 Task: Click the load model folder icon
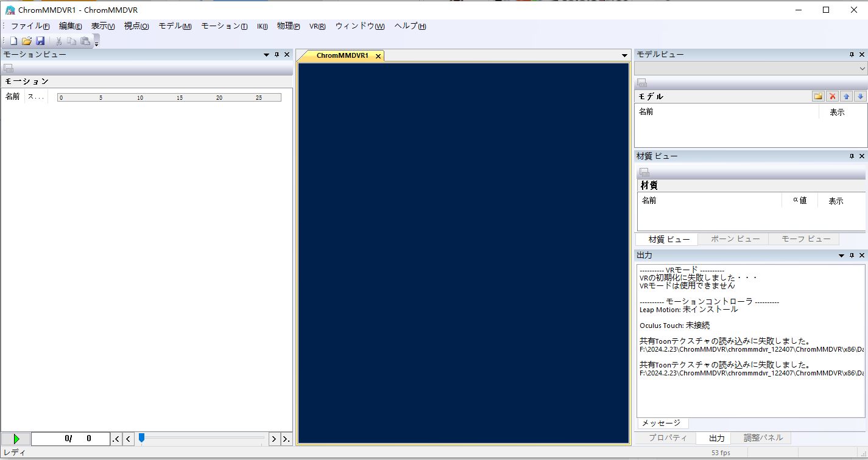pyautogui.click(x=818, y=96)
